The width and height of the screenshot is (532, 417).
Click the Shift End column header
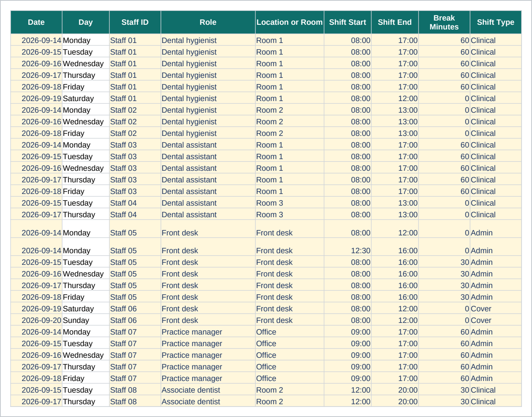click(395, 22)
